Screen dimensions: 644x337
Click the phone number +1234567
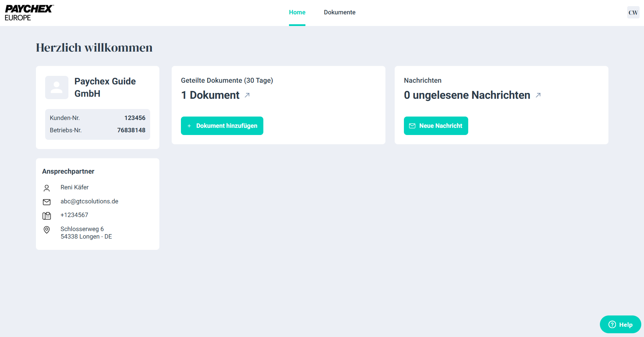(74, 215)
